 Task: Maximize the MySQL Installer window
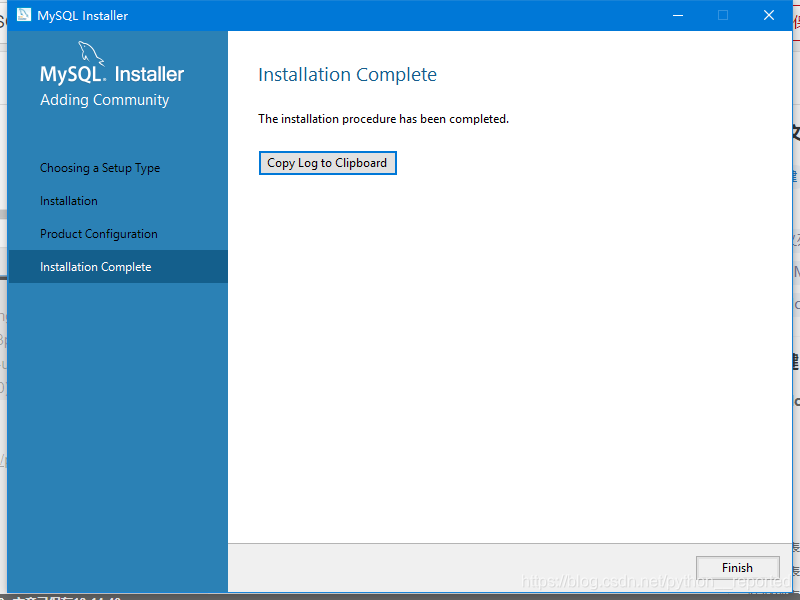[x=723, y=15]
